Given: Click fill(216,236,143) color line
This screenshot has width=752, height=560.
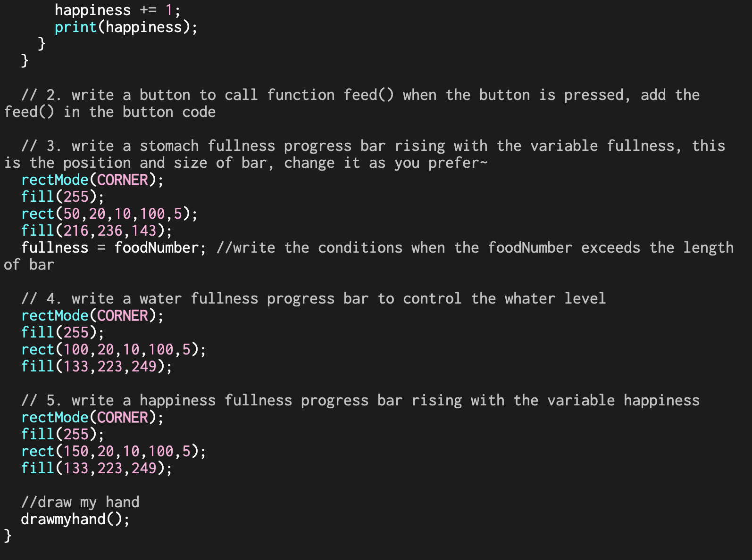Looking at the screenshot, I should (97, 231).
